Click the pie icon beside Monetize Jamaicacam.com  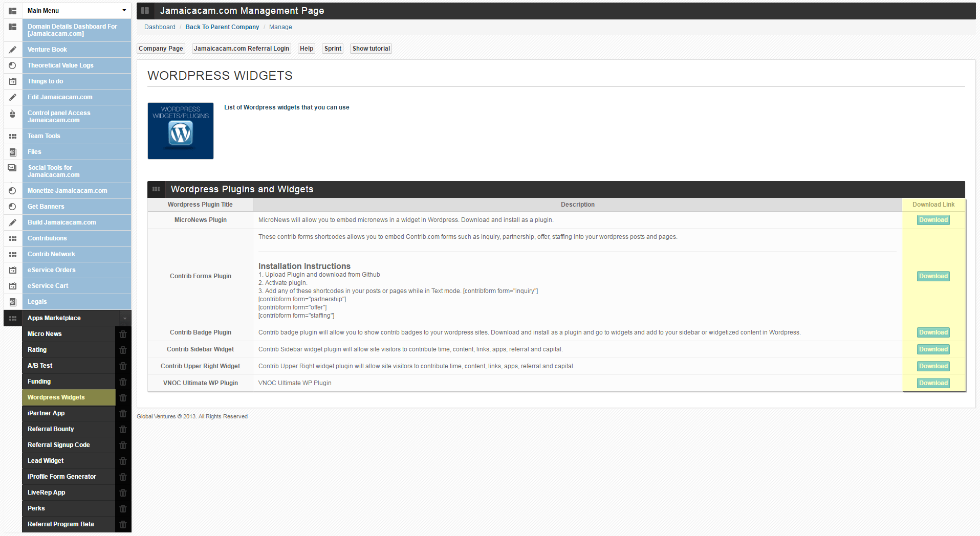pyautogui.click(x=13, y=191)
